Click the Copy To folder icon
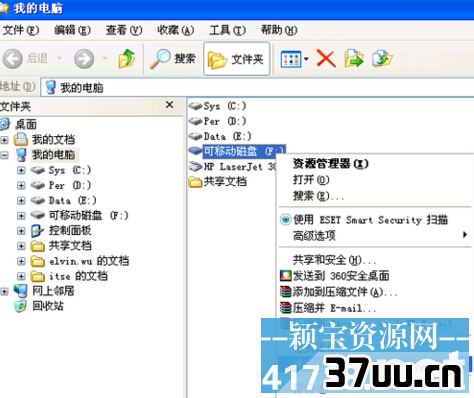474x398 pixels. coord(382,59)
